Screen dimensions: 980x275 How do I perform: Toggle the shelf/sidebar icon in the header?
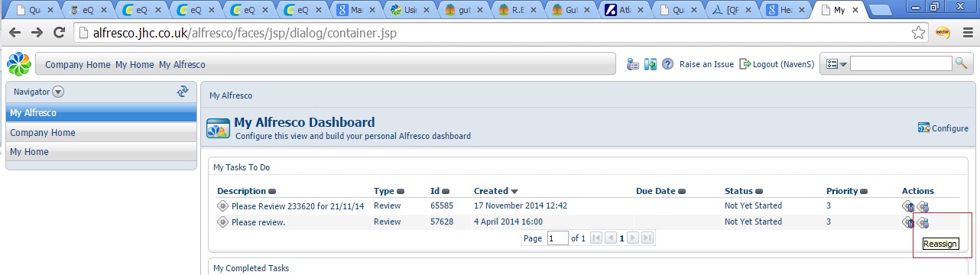tap(650, 64)
